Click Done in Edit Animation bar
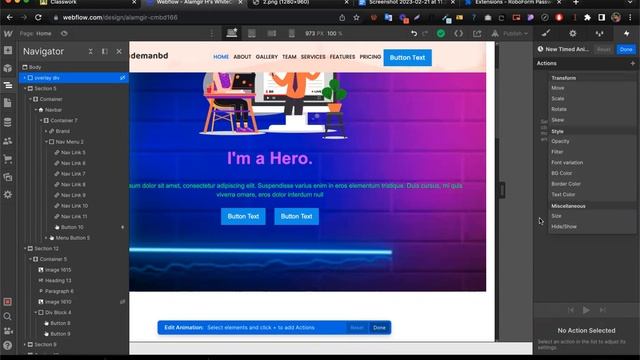This screenshot has width=640, height=360. tap(379, 327)
